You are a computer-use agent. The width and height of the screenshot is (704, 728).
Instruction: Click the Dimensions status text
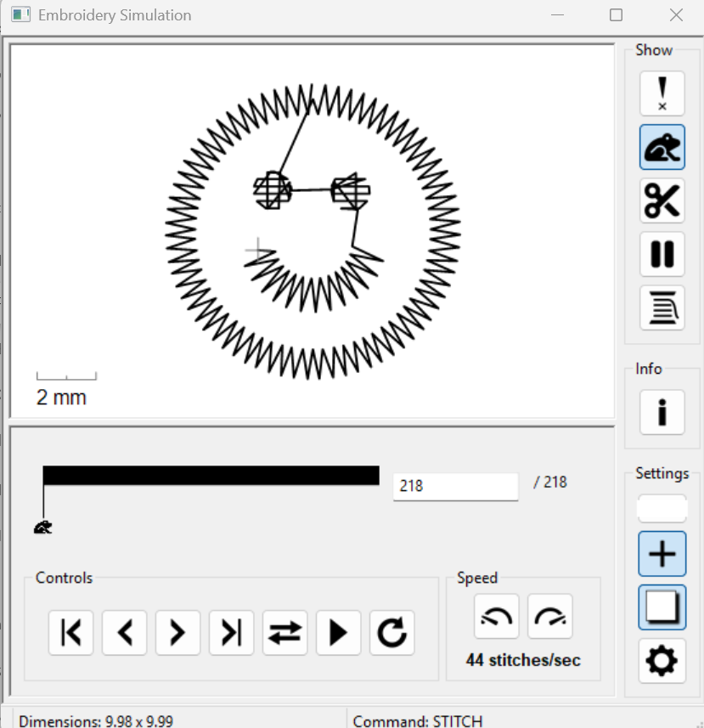coord(96,721)
